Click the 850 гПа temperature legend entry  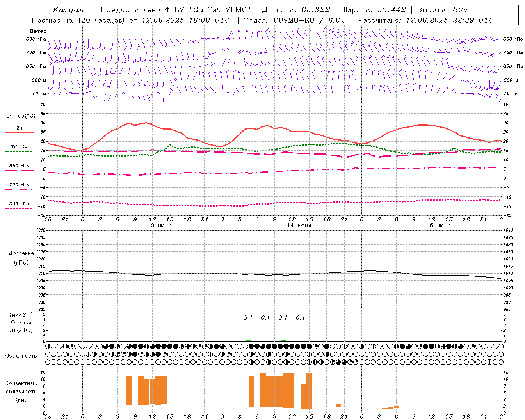coord(19,166)
